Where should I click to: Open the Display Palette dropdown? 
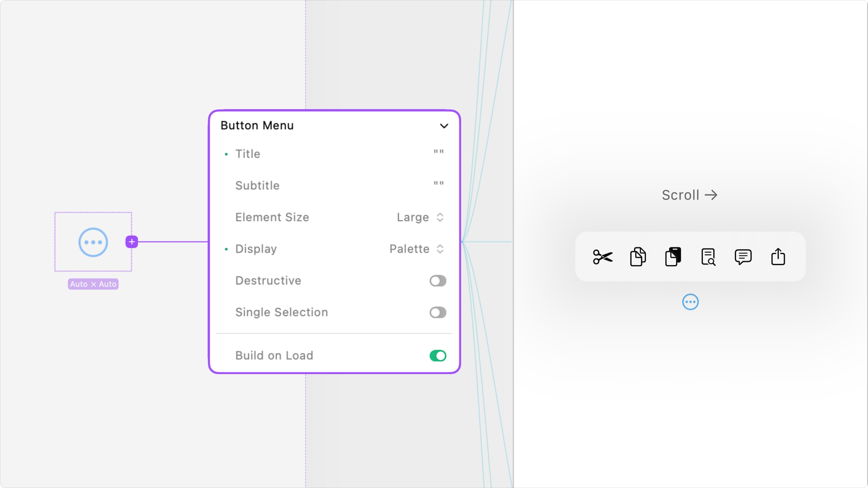[416, 249]
